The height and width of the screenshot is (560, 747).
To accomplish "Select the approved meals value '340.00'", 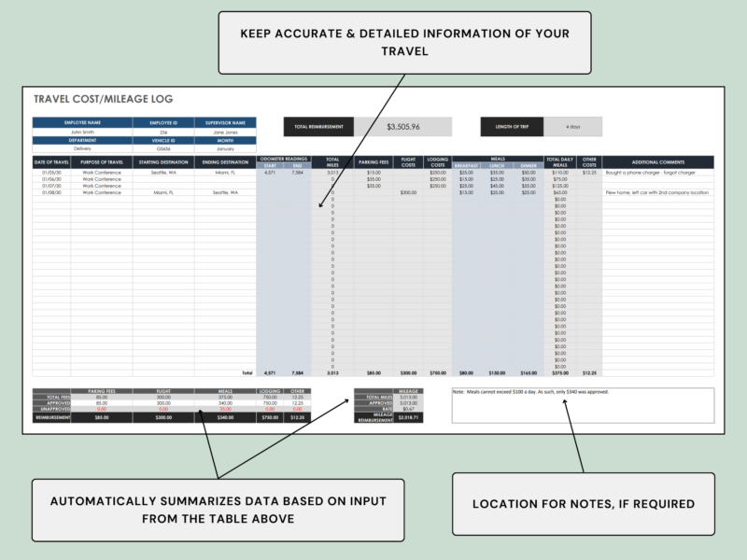I will 225,403.
